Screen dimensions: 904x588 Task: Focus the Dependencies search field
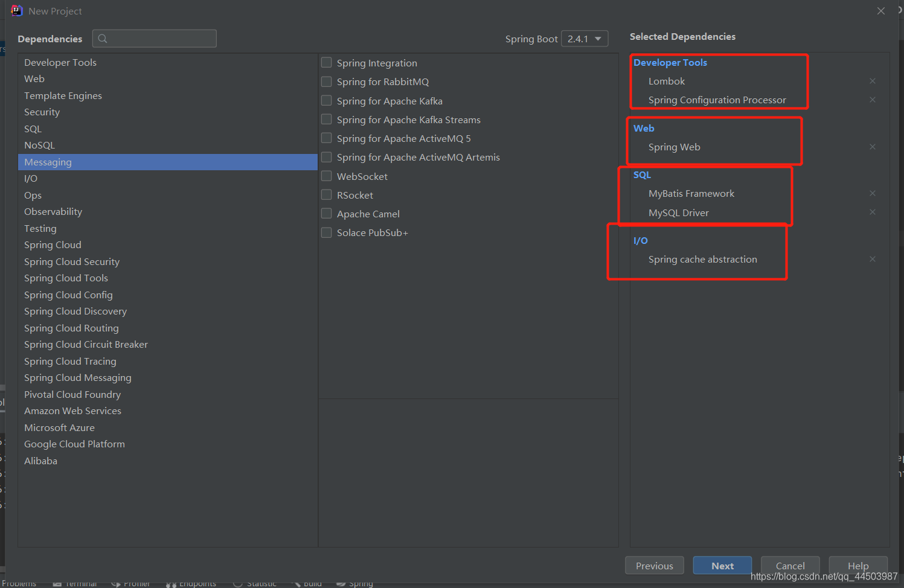tap(155, 39)
